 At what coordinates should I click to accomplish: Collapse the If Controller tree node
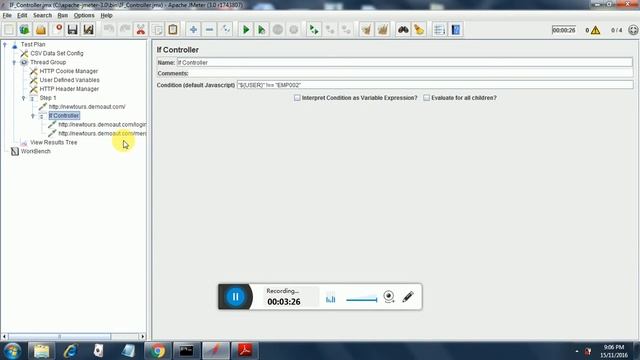(33, 116)
